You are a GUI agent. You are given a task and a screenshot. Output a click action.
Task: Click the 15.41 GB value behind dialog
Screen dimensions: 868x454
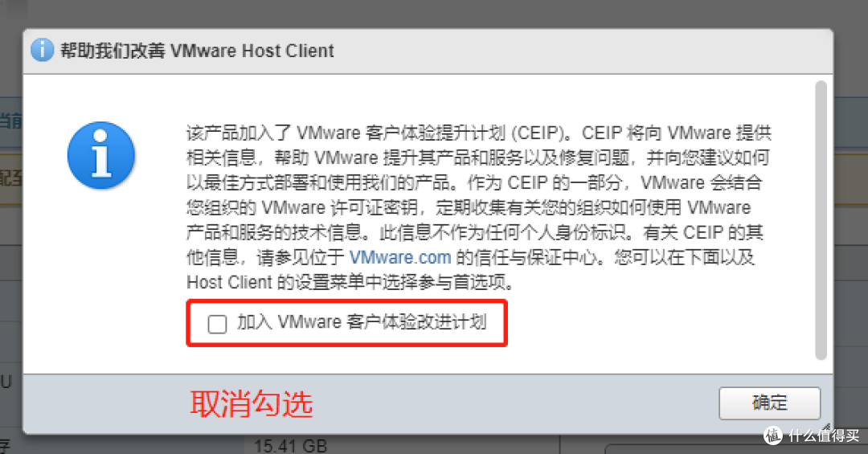[291, 446]
